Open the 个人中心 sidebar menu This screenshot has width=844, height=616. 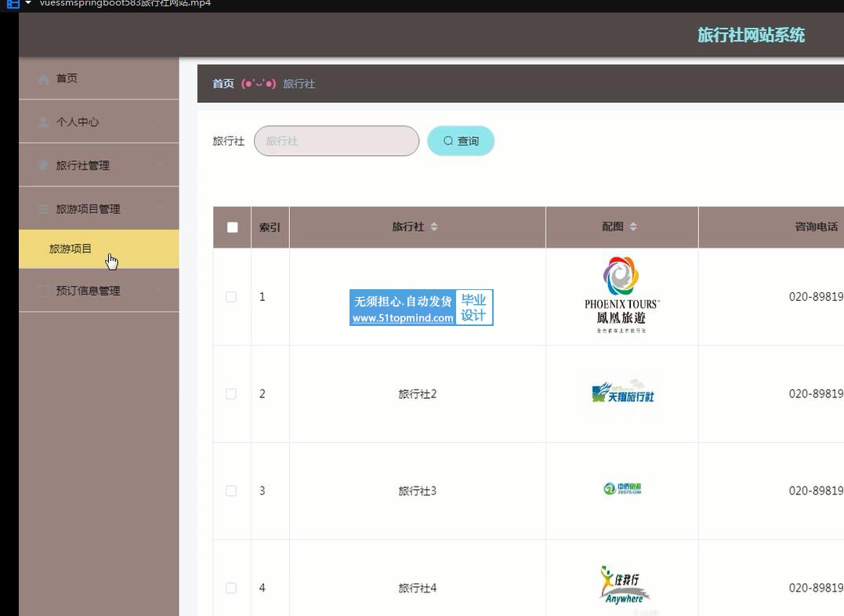[x=99, y=121]
